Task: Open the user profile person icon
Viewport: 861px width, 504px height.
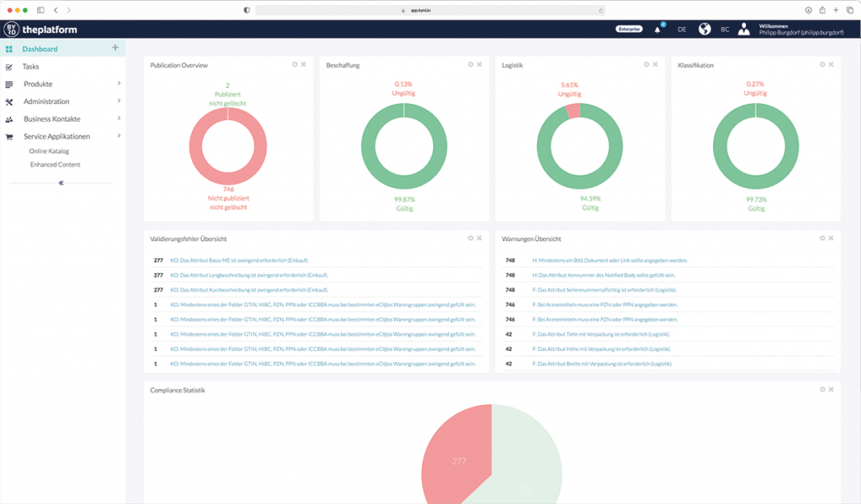Action: pyautogui.click(x=743, y=28)
